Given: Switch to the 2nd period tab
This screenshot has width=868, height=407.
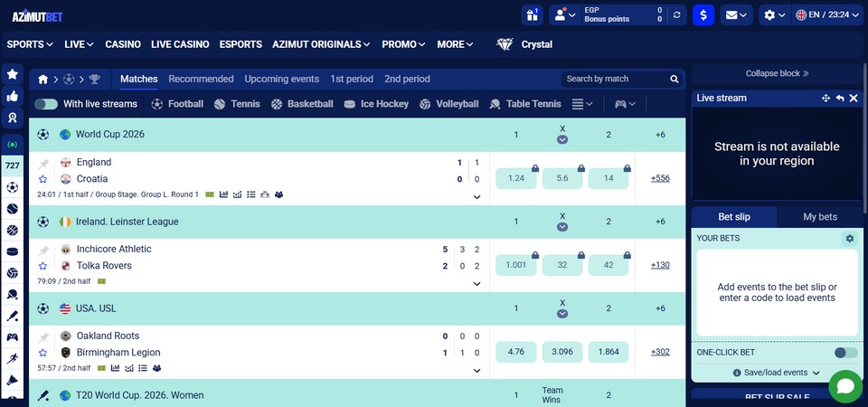Looking at the screenshot, I should pos(407,80).
